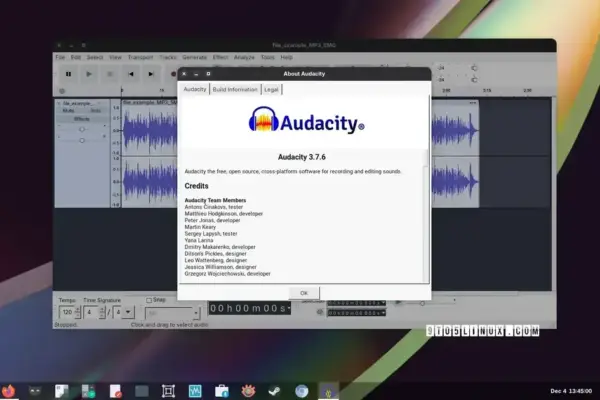The height and width of the screenshot is (400, 600).
Task: Click the Stop transport button
Action: (x=110, y=74)
